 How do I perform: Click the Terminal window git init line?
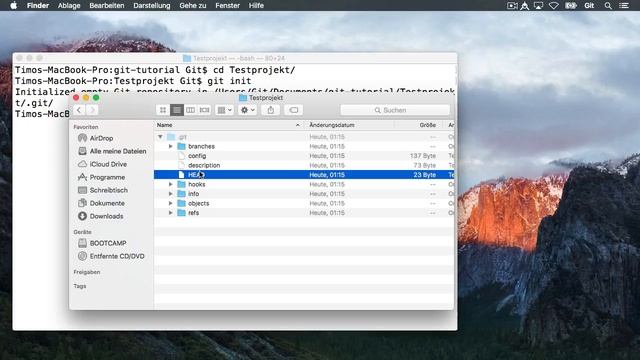[x=133, y=81]
